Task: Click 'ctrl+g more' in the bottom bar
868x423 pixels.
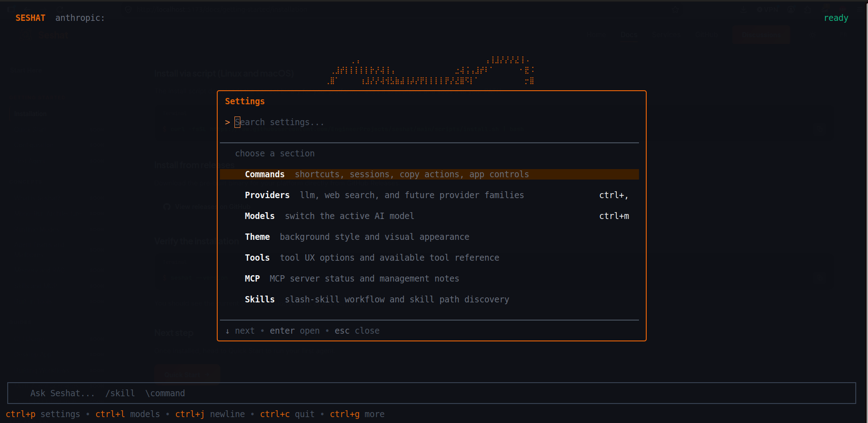Action: pos(357,414)
